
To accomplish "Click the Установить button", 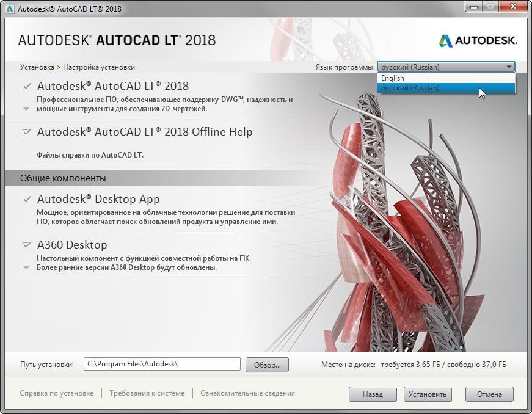I will pos(428,394).
